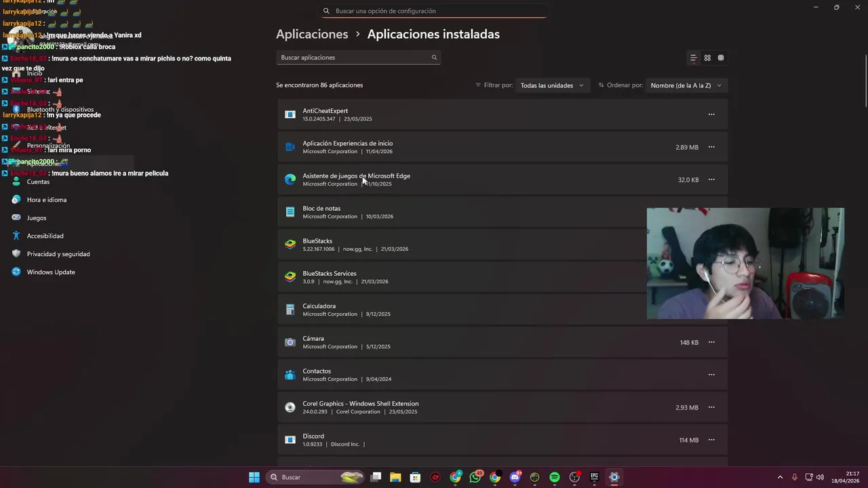The height and width of the screenshot is (488, 868).
Task: Click the taskbar Buscar search box
Action: click(315, 477)
